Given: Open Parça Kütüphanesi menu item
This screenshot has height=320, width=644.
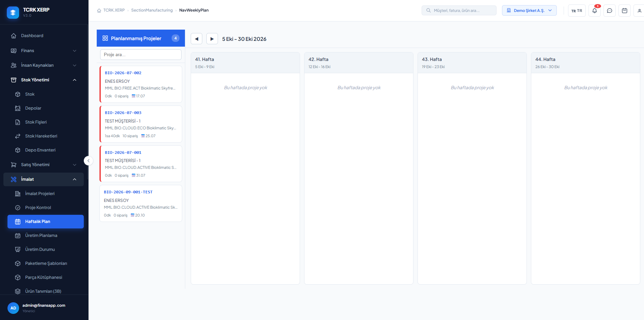Looking at the screenshot, I should click(x=46, y=277).
